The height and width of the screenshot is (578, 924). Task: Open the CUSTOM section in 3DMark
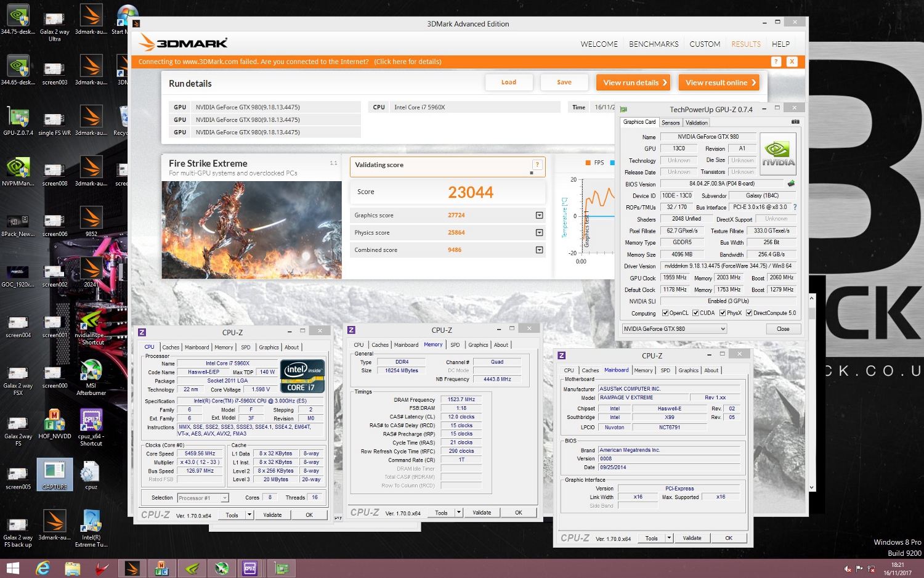705,44
